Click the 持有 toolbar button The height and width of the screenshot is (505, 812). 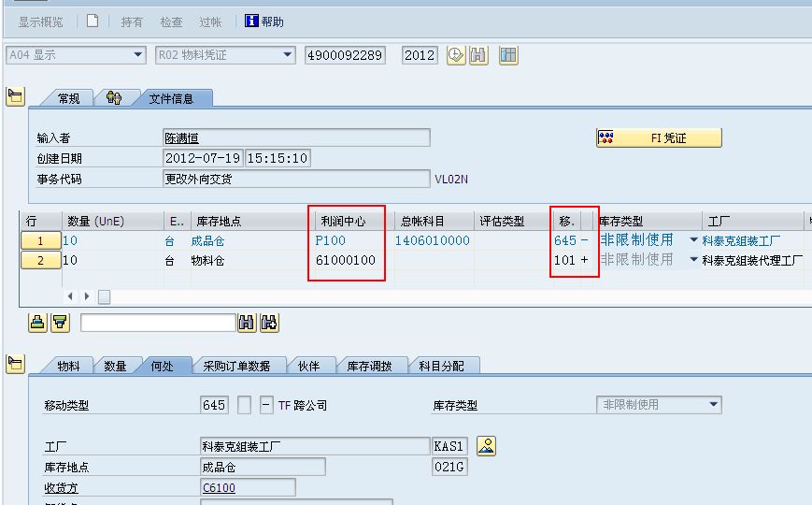pos(132,22)
